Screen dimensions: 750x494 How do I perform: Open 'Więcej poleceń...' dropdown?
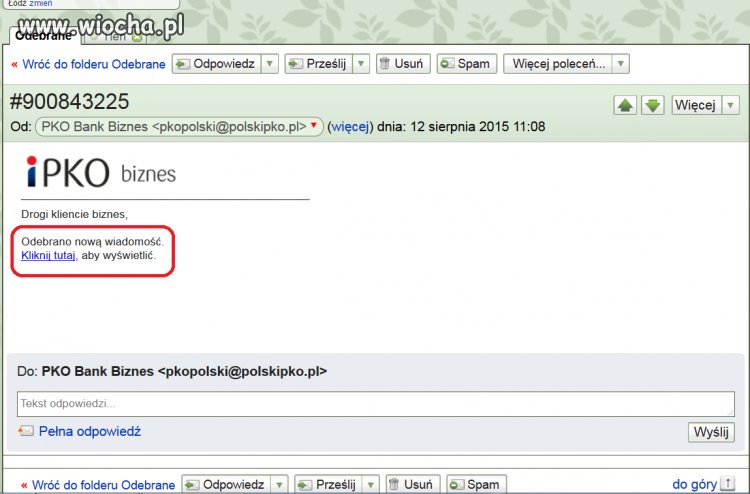pyautogui.click(x=566, y=64)
